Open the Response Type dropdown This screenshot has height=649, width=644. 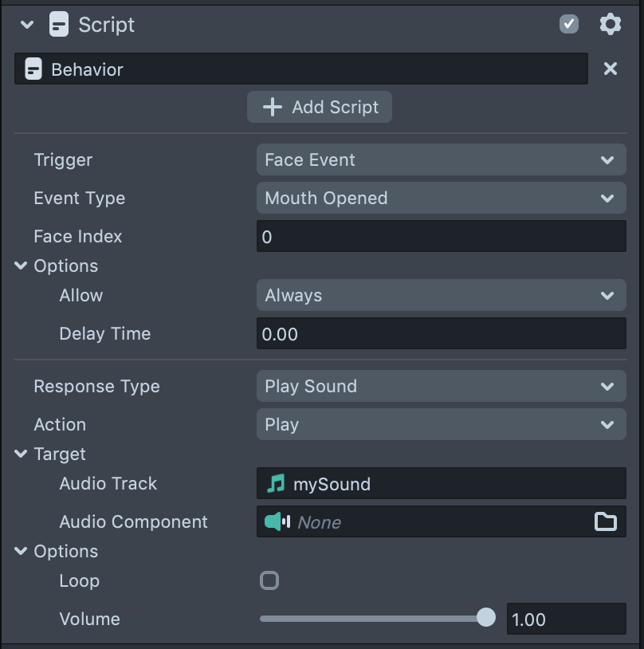tap(441, 387)
